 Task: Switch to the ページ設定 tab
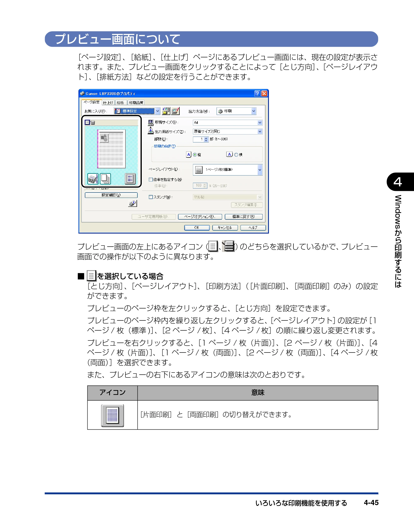pos(91,102)
